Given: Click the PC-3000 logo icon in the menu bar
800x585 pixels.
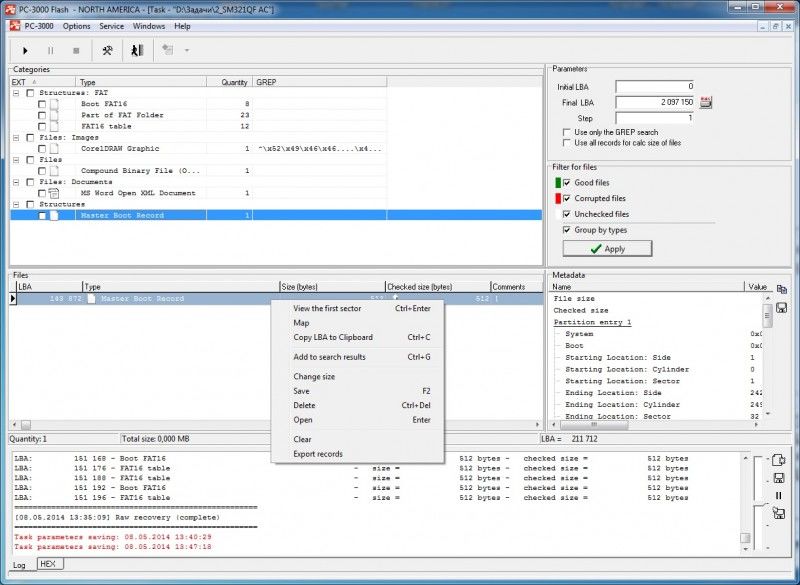Looking at the screenshot, I should pyautogui.click(x=15, y=26).
